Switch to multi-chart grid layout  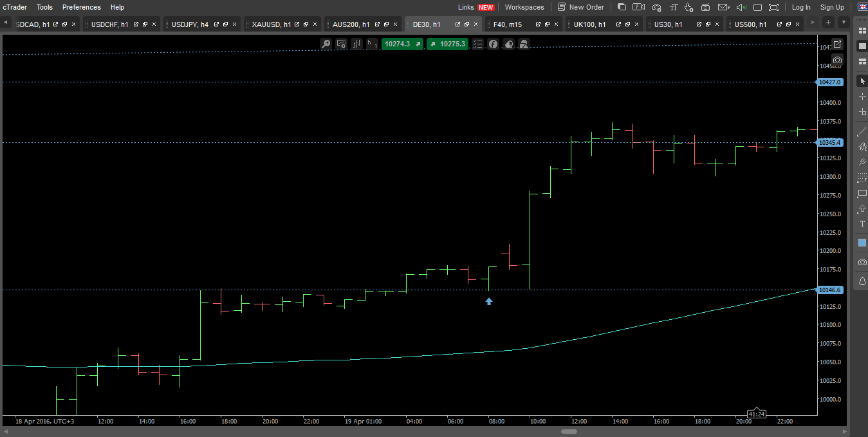[x=862, y=31]
